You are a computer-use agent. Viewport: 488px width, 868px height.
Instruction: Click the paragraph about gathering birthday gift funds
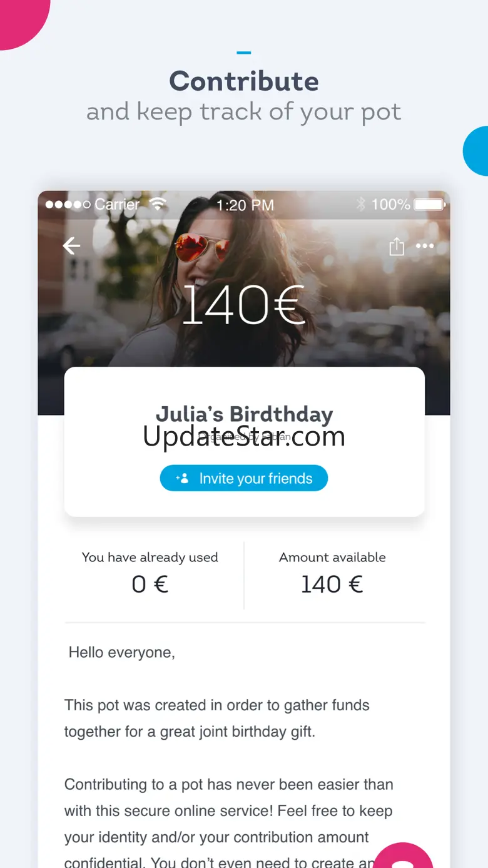tap(217, 718)
